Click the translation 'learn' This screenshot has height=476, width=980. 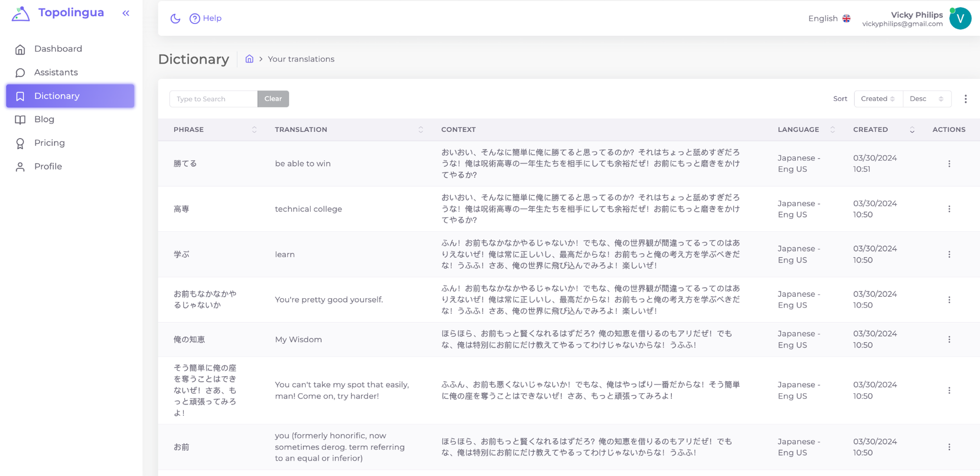[x=285, y=255]
